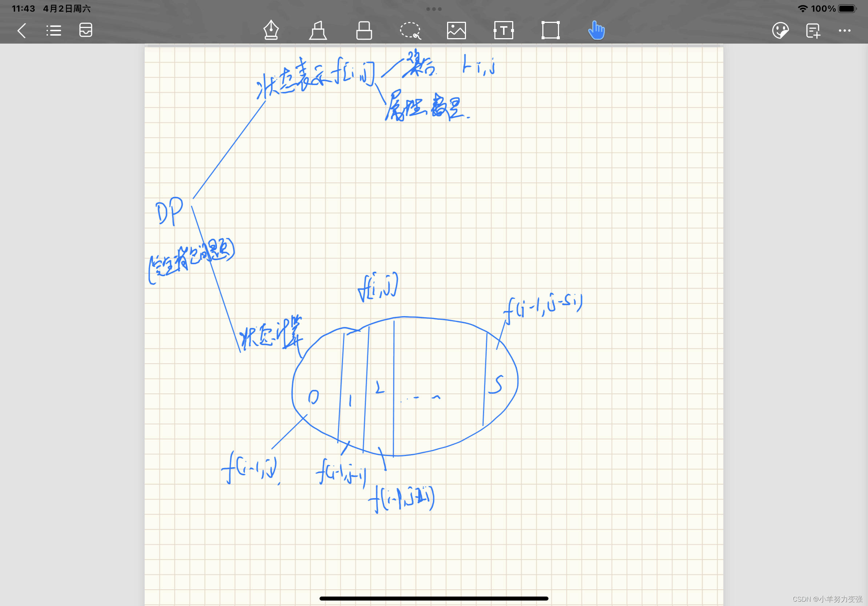
Task: Go back using the left chevron
Action: coord(22,31)
